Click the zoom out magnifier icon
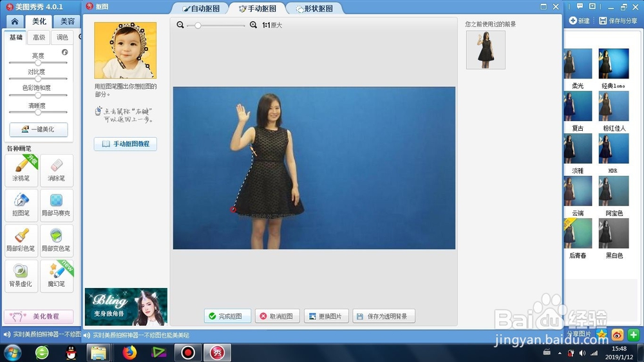Viewport: 644px width, 362px height. point(180,25)
